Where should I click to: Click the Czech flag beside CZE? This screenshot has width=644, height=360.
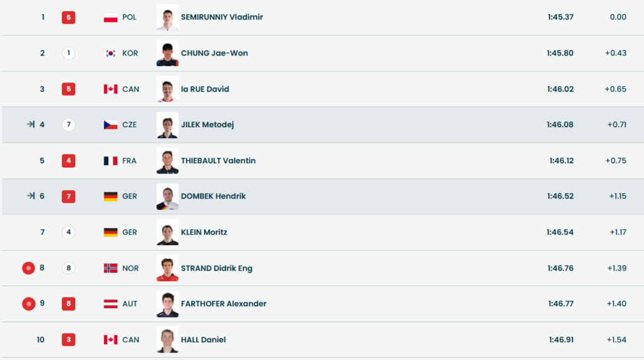111,125
